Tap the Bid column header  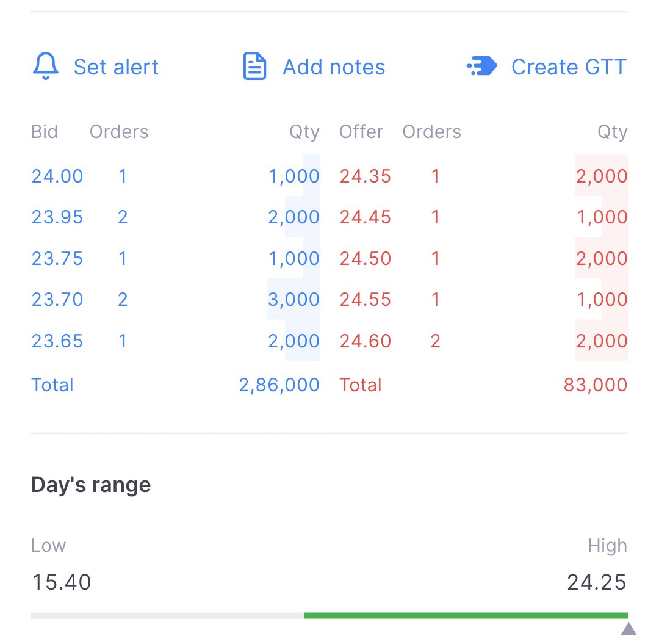pos(45,132)
